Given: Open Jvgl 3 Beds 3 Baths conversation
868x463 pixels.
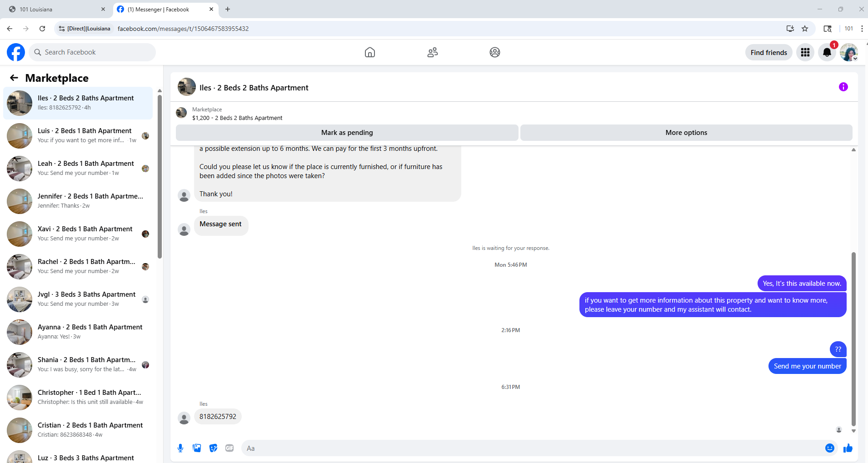Looking at the screenshot, I should 78,299.
